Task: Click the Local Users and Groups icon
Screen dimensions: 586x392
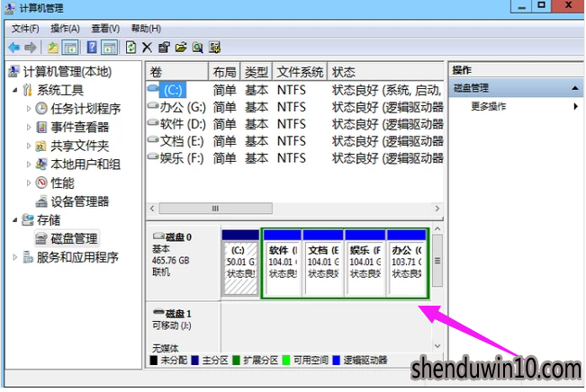Action: click(41, 165)
